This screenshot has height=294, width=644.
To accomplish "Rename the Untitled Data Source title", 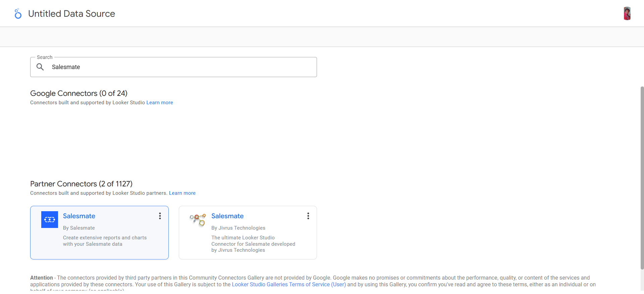I will click(x=71, y=14).
